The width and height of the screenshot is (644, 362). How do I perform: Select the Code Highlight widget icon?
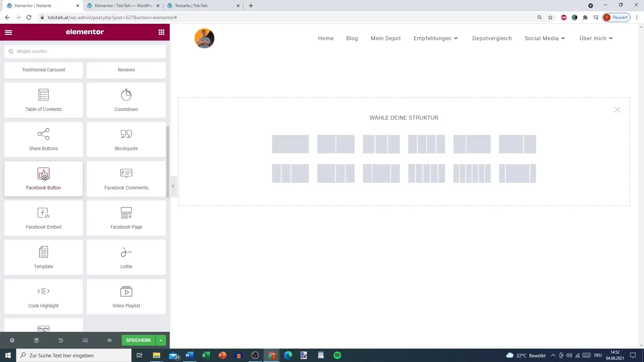point(43,291)
